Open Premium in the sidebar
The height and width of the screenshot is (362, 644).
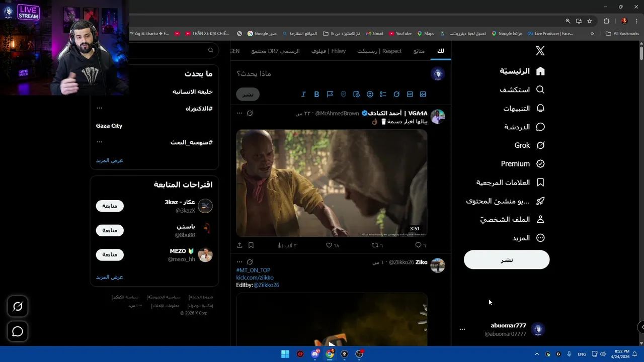523,164
